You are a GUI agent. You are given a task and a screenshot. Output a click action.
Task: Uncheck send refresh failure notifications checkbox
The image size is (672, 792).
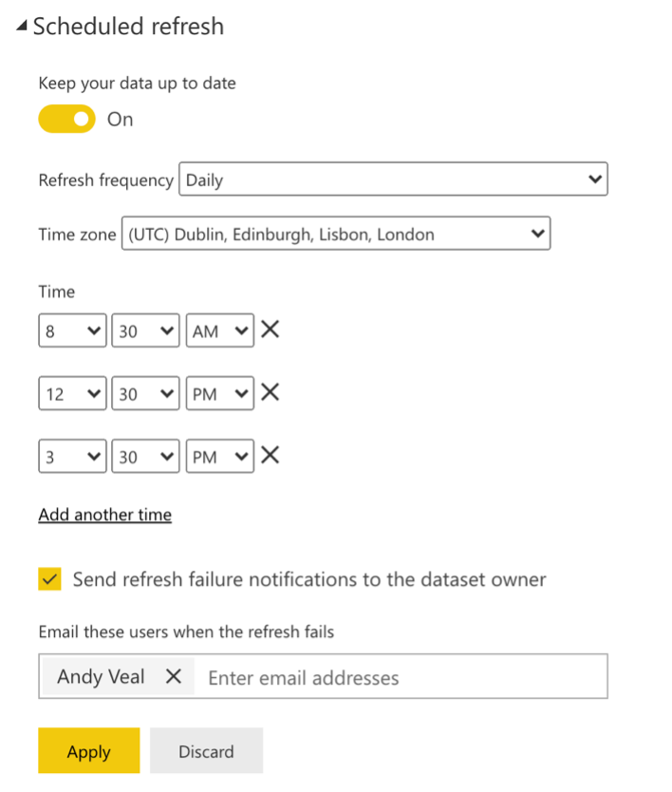tap(50, 579)
